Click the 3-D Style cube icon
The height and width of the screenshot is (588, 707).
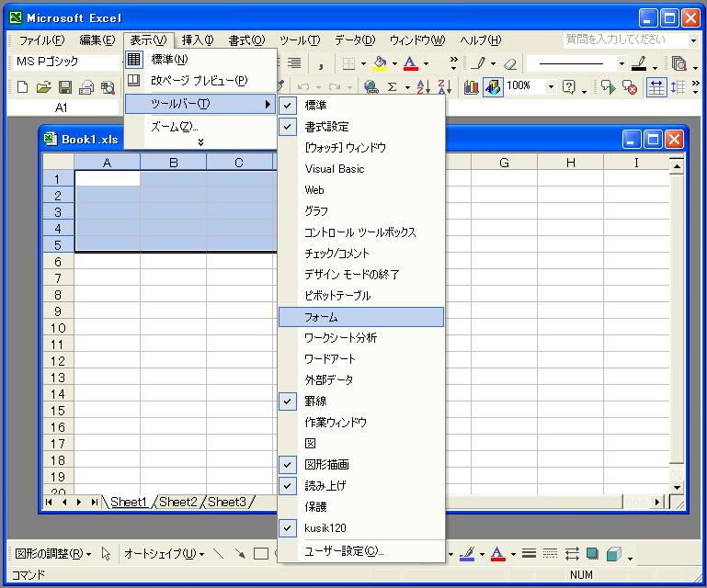(x=613, y=553)
